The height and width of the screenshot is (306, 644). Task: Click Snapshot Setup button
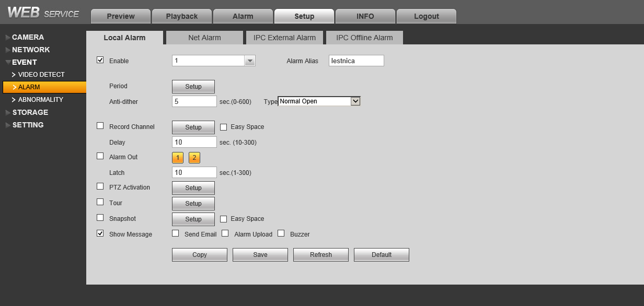[x=193, y=219]
